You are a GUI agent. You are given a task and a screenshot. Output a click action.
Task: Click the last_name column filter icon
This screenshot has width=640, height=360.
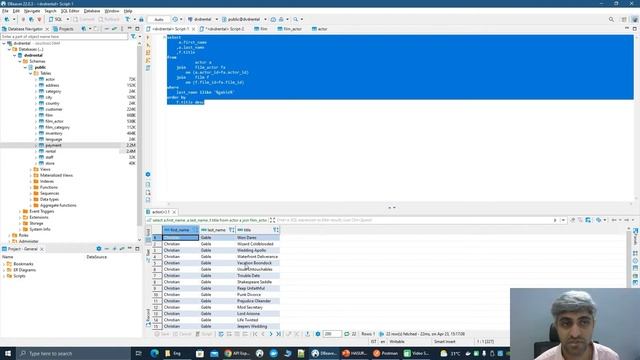coord(231,230)
